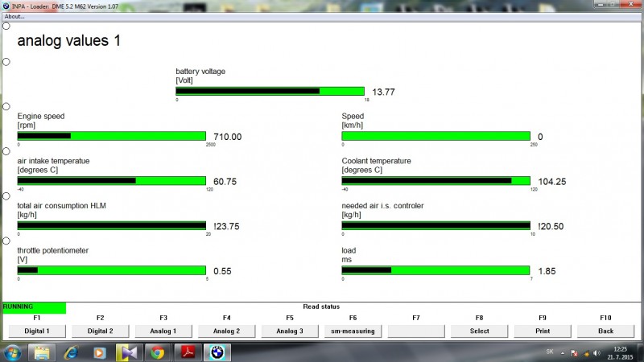The height and width of the screenshot is (362, 644).
Task: Click the Coolant temperature bar gauge
Action: click(436, 180)
